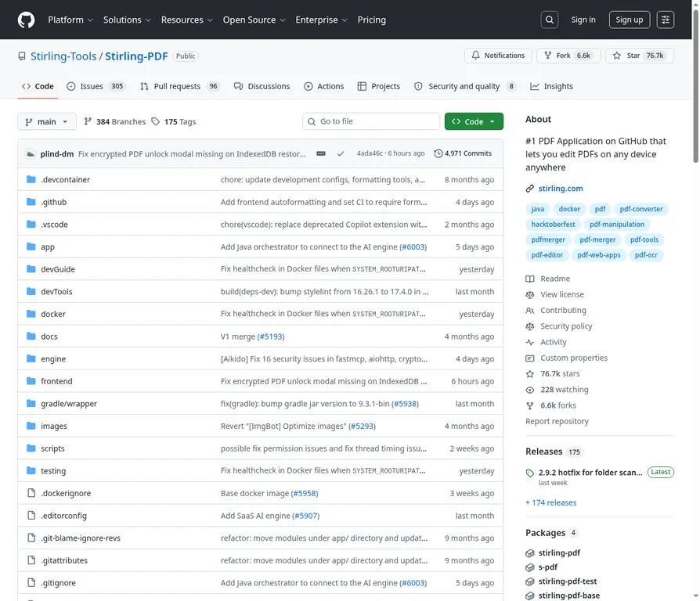This screenshot has width=700, height=601.
Task: Click the 6.6k forks link in About
Action: pos(551,405)
